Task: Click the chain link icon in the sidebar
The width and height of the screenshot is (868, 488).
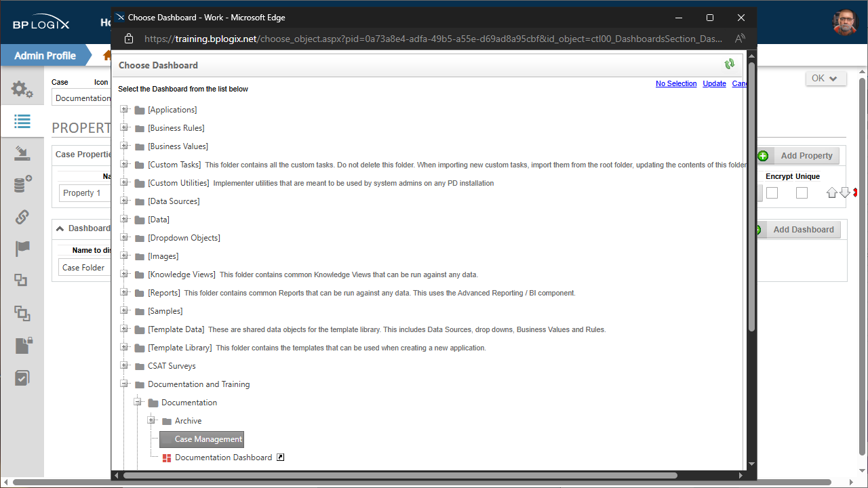Action: coord(22,217)
